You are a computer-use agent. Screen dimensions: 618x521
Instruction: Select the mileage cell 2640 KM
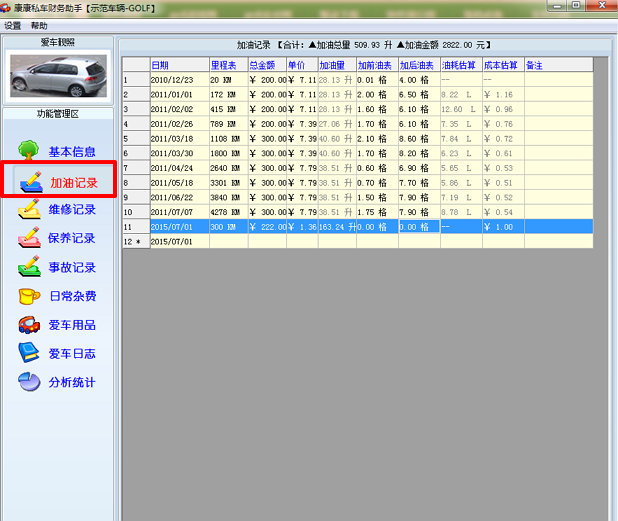(x=229, y=168)
